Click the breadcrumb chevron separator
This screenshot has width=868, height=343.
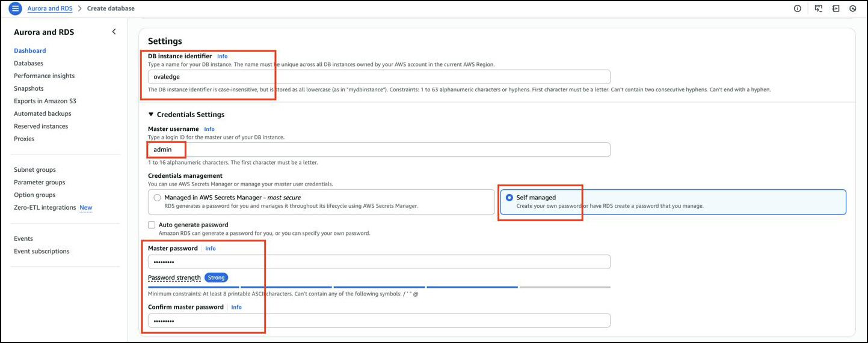79,8
